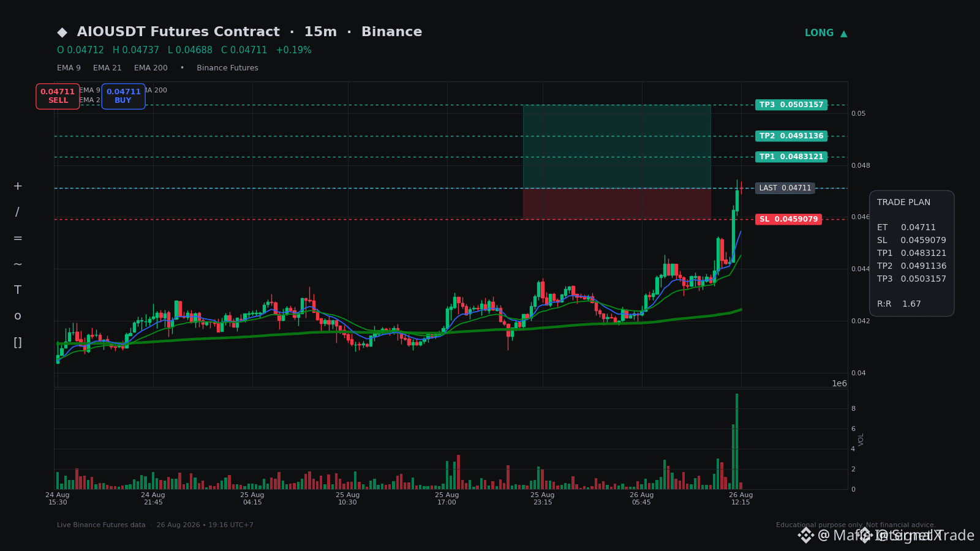
Task: Pick the tilde wave drawing tool
Action: pyautogui.click(x=18, y=264)
